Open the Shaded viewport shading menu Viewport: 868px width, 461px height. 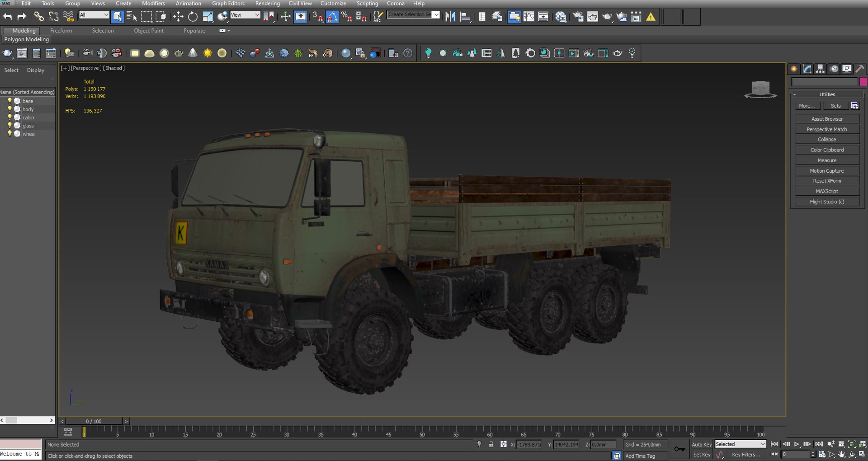[x=114, y=68]
